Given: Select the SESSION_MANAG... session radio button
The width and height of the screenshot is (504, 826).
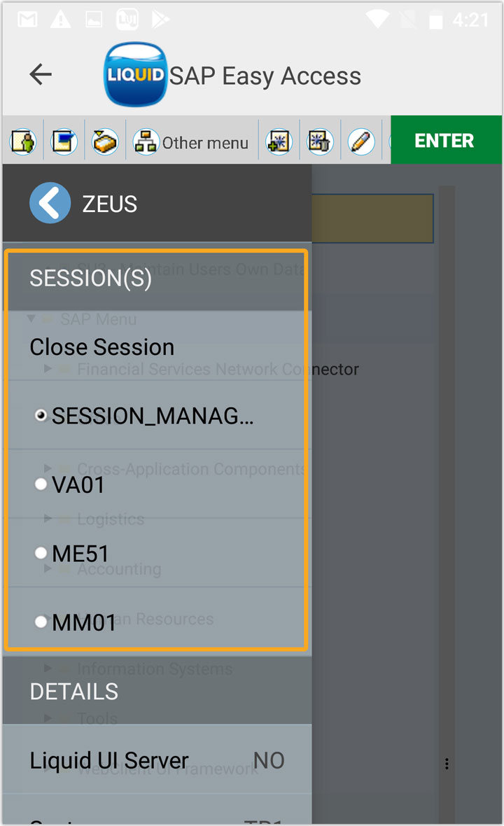Looking at the screenshot, I should (x=41, y=416).
